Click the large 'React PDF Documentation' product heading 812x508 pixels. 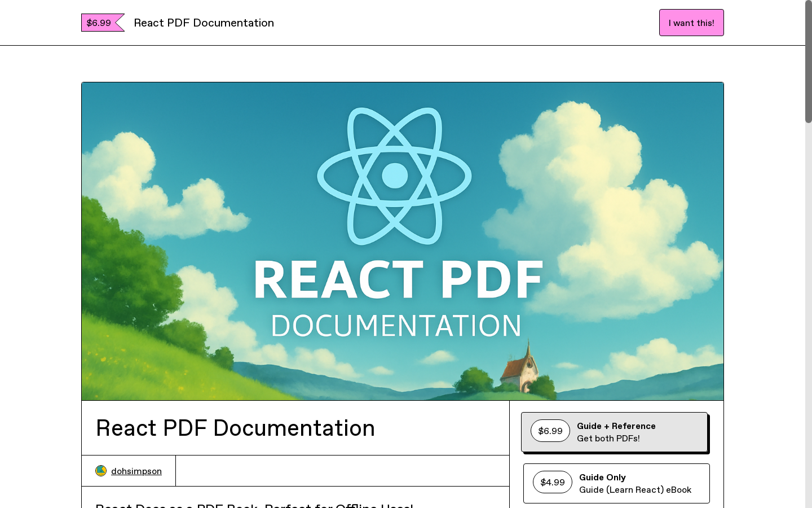click(235, 428)
